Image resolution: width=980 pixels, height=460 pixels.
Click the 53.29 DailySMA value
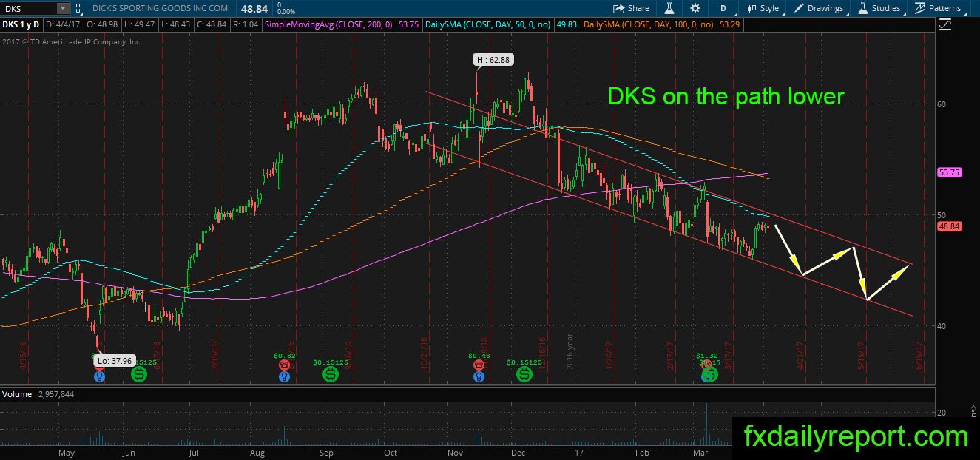[x=729, y=24]
